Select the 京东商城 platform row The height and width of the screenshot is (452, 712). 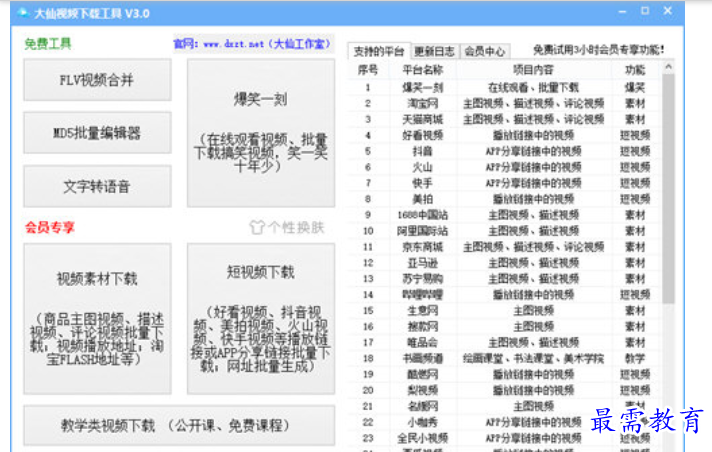pos(504,247)
